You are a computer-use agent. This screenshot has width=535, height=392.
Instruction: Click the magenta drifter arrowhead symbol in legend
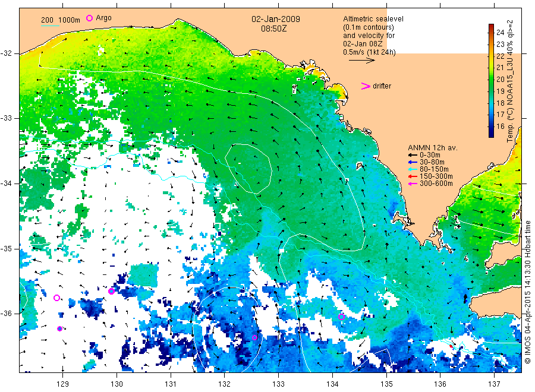point(366,86)
